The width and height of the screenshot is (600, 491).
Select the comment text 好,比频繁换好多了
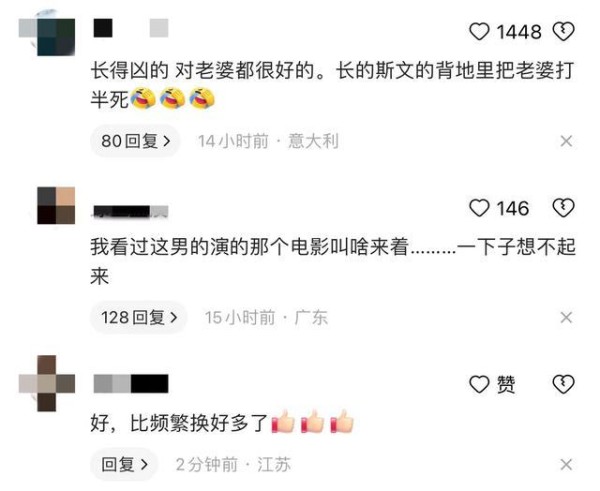pos(222,422)
